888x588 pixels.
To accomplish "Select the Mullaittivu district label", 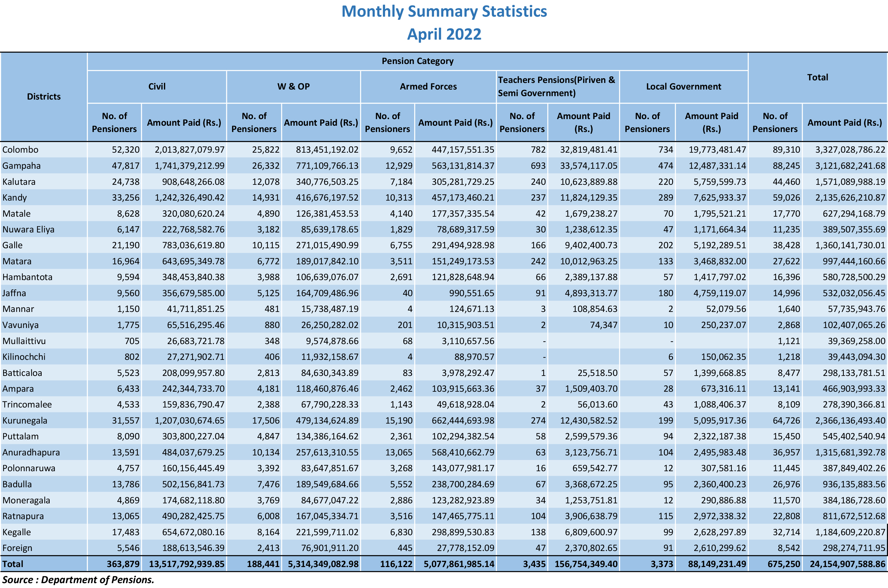I will pyautogui.click(x=24, y=341).
